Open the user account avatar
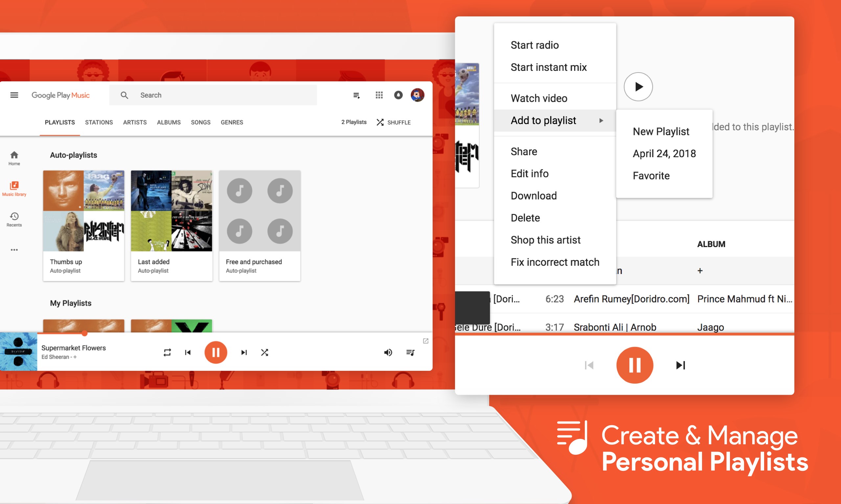 (417, 95)
